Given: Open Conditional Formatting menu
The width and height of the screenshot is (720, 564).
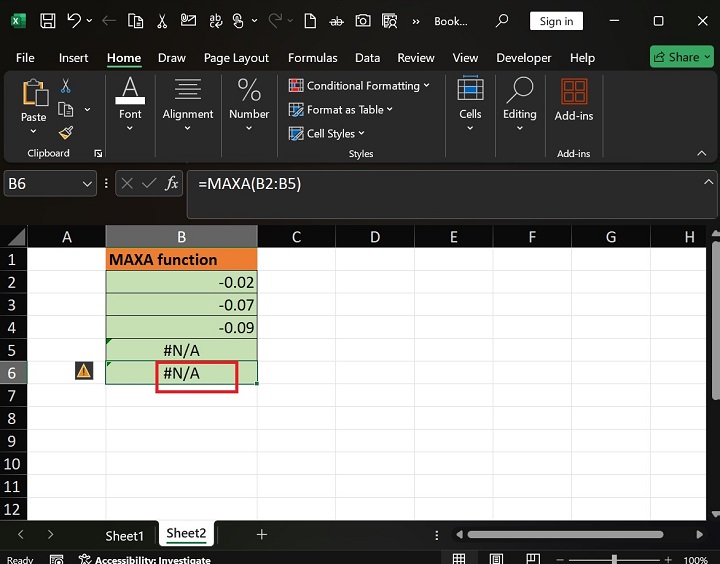Looking at the screenshot, I should (359, 85).
